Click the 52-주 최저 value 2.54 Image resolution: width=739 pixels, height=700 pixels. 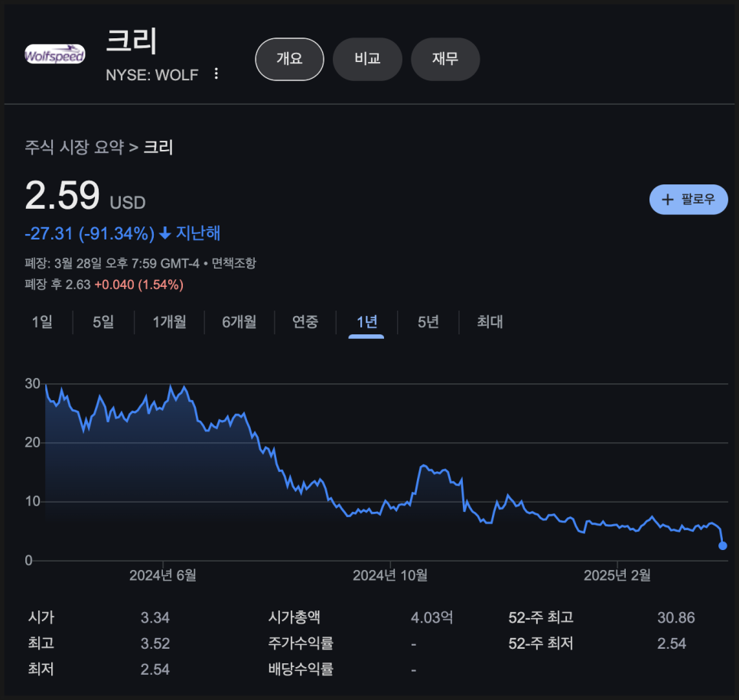[x=672, y=643]
